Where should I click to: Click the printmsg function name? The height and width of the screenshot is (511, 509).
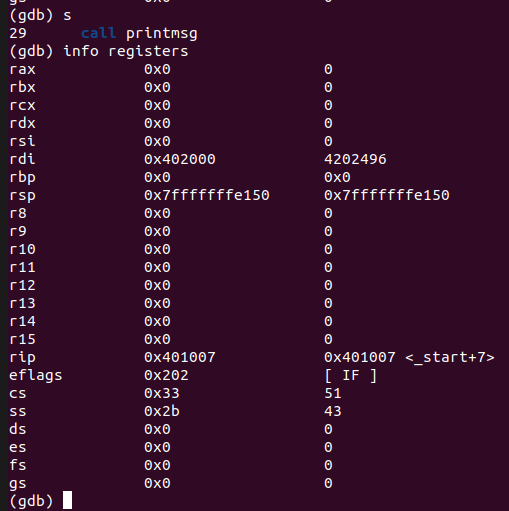[x=162, y=34]
